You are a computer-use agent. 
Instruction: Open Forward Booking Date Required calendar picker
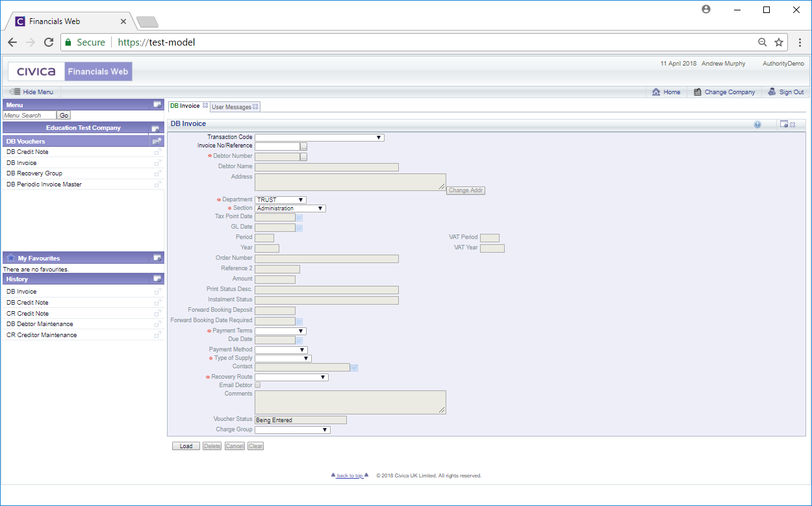(299, 321)
